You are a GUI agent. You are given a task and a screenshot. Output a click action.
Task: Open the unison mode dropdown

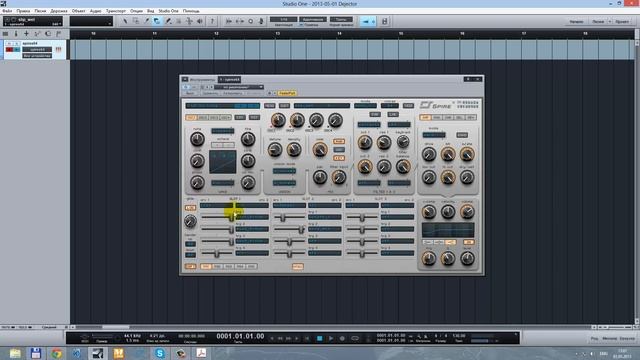point(284,171)
